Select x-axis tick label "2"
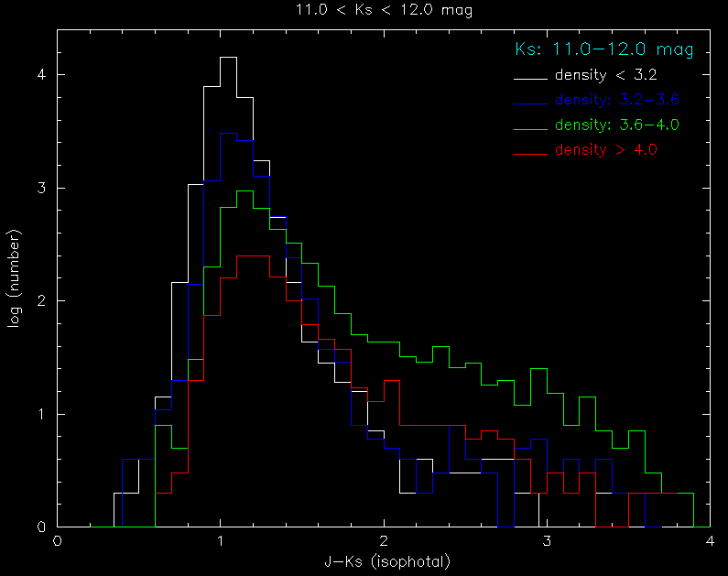 coord(384,542)
